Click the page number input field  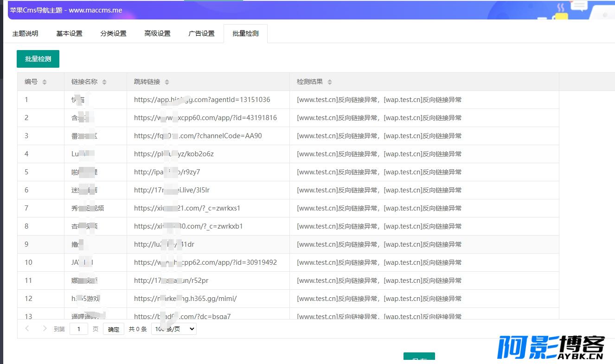coord(79,329)
